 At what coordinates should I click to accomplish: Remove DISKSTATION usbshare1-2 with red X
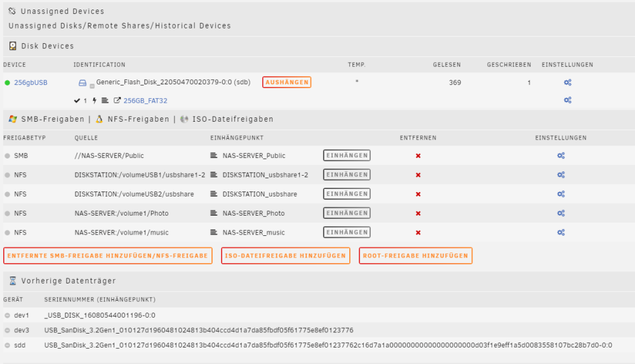(x=418, y=175)
